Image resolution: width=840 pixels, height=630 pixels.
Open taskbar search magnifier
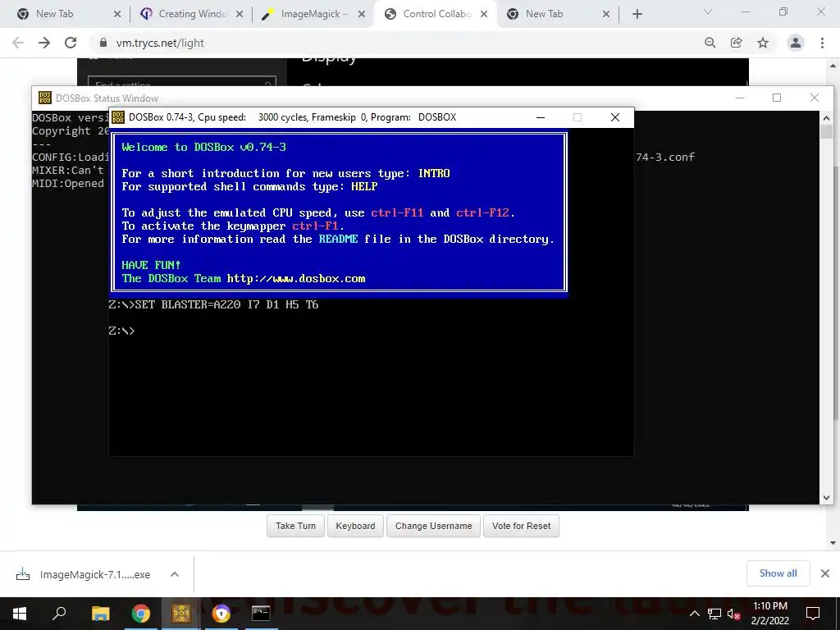59,614
